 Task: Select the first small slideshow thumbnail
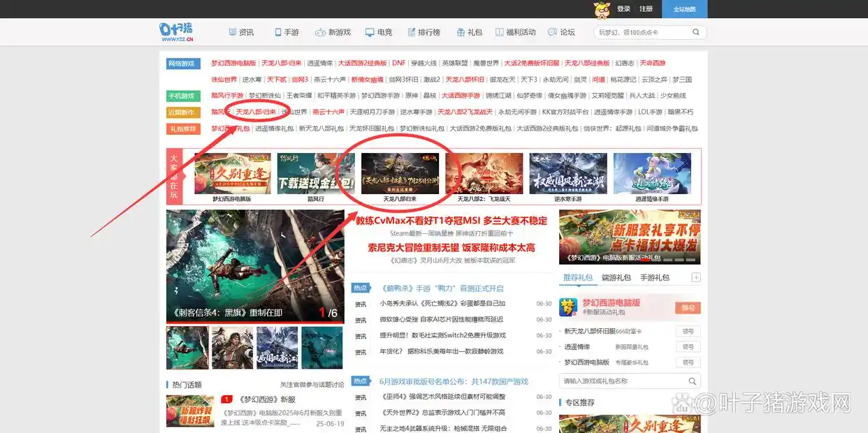coord(187,348)
